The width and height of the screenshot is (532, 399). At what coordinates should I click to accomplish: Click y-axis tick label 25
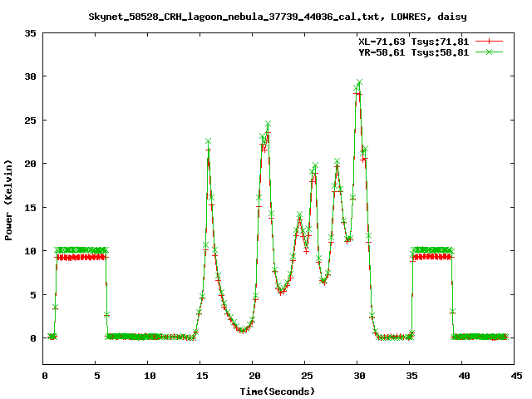point(30,121)
